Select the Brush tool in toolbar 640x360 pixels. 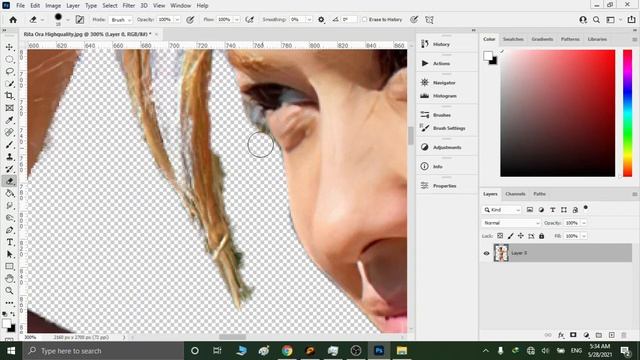(9, 144)
